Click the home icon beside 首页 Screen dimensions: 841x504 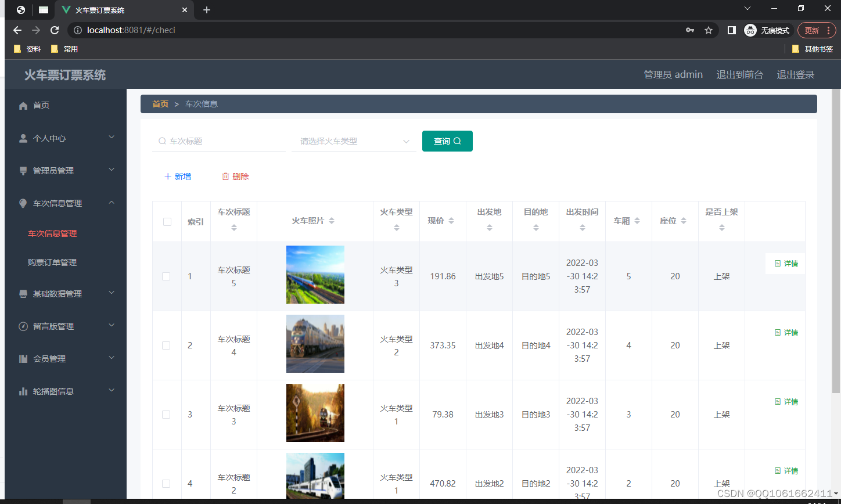point(23,105)
